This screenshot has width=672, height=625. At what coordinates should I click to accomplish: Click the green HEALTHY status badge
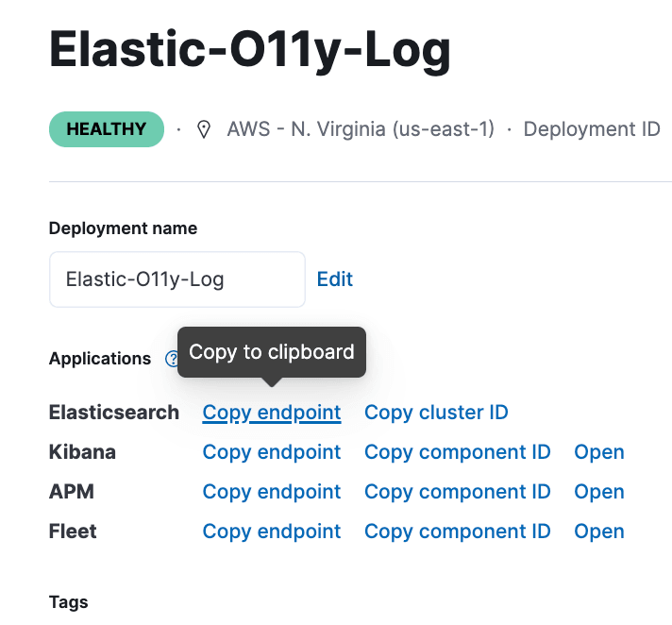[x=106, y=129]
